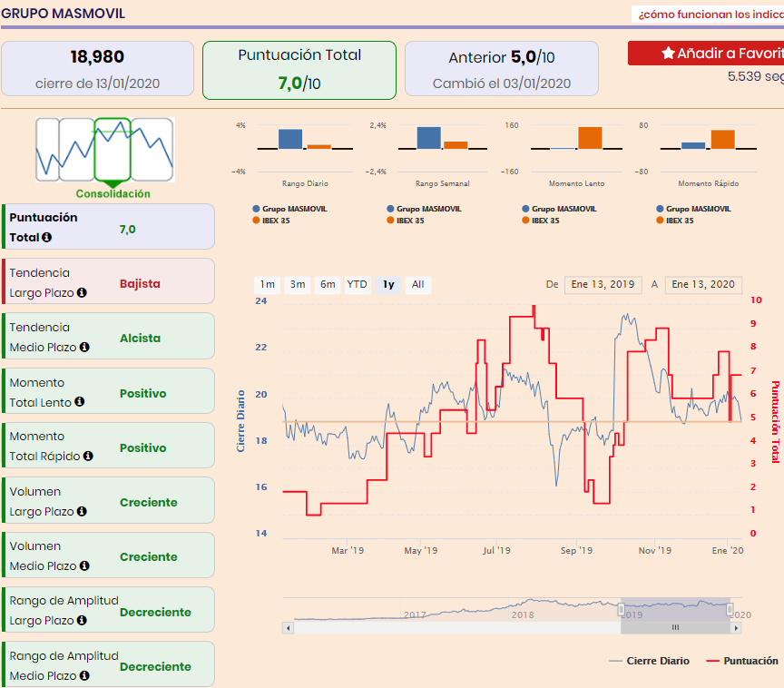
Task: Select the 1m range button
Action: point(268,284)
